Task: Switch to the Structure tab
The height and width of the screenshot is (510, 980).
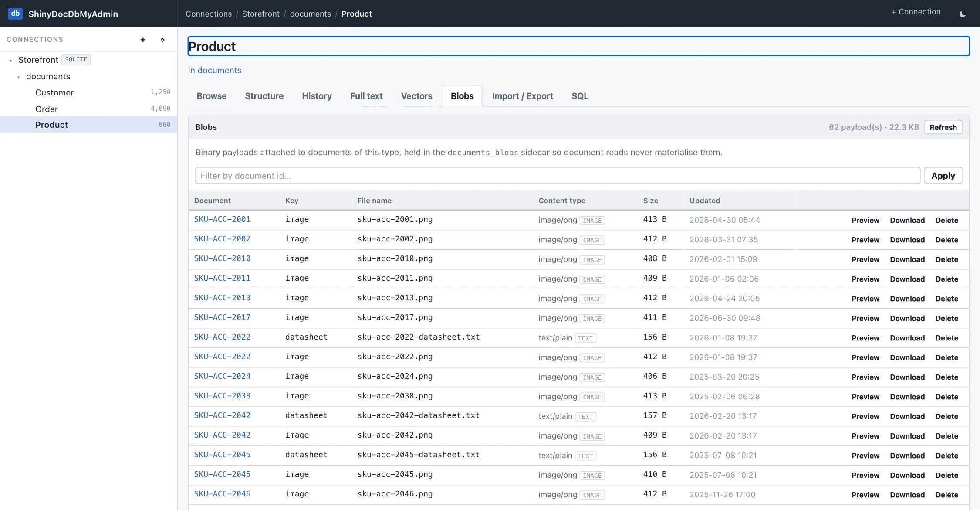Action: [x=264, y=96]
